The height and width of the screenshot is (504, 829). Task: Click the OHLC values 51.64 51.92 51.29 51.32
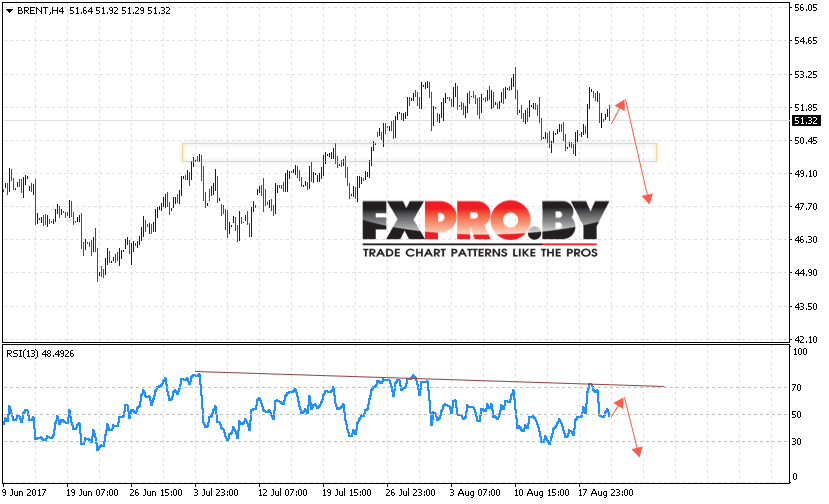tap(120, 11)
